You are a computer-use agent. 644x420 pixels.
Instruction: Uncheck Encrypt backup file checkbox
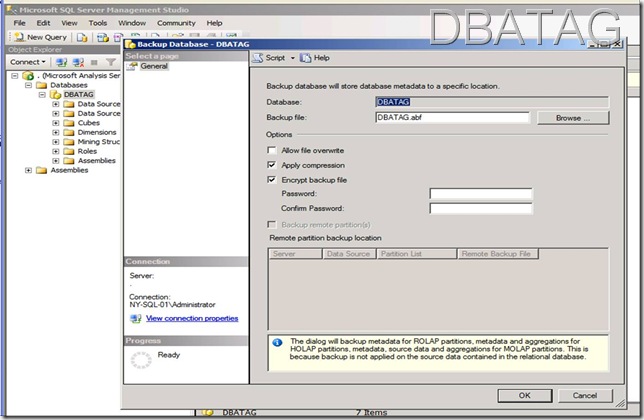click(x=271, y=180)
